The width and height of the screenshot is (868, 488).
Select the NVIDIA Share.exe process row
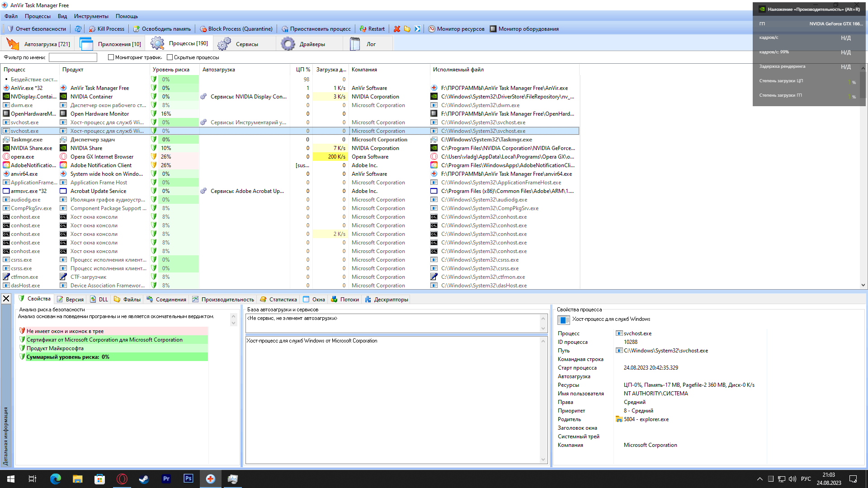click(289, 148)
